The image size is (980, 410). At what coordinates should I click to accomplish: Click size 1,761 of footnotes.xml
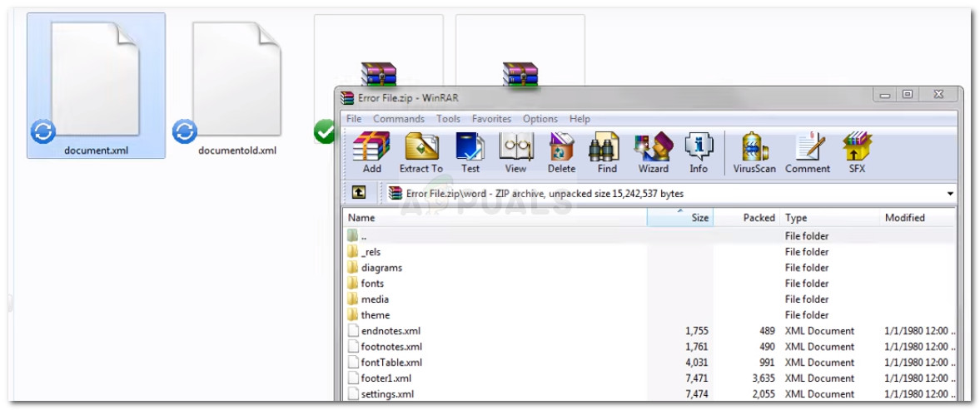(x=696, y=347)
